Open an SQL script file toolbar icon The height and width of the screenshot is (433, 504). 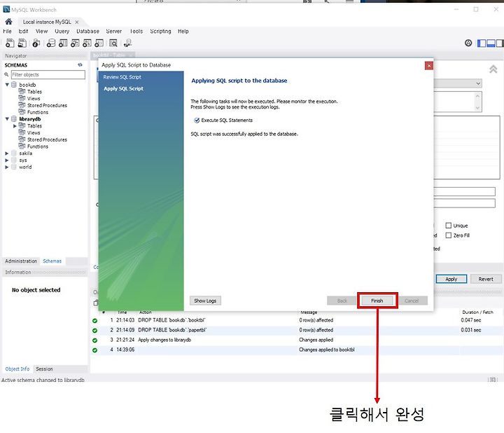(22, 43)
